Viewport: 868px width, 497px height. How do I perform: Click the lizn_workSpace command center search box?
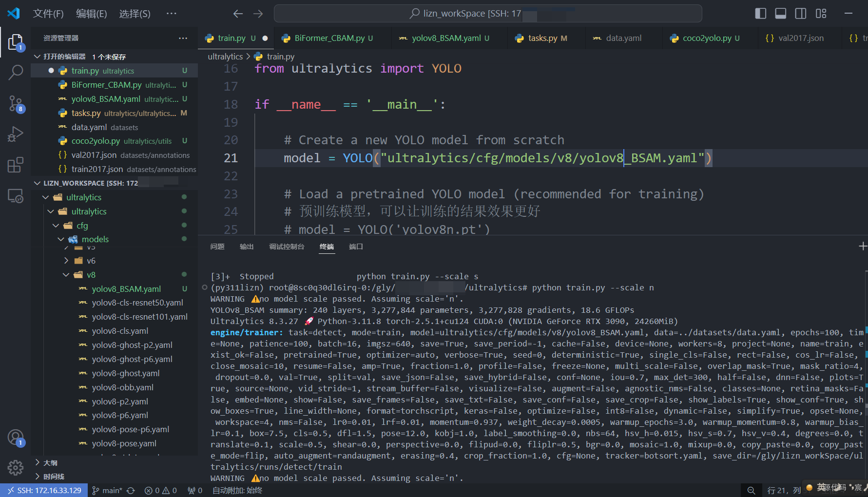488,14
